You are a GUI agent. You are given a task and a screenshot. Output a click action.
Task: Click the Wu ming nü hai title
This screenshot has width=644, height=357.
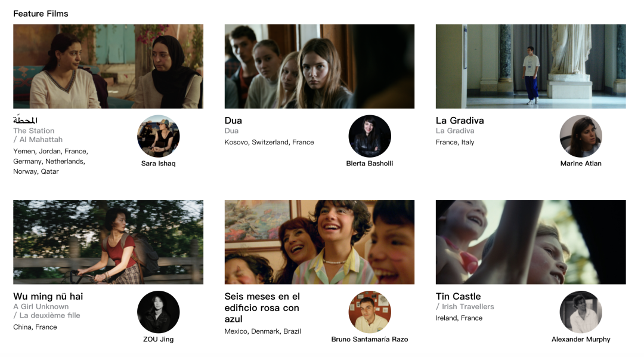[48, 297]
